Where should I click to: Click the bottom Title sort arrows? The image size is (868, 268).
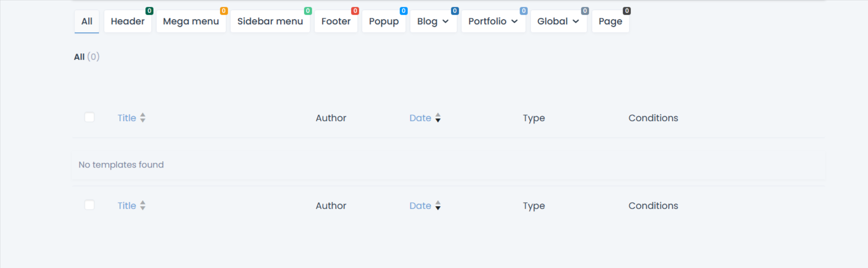click(143, 206)
